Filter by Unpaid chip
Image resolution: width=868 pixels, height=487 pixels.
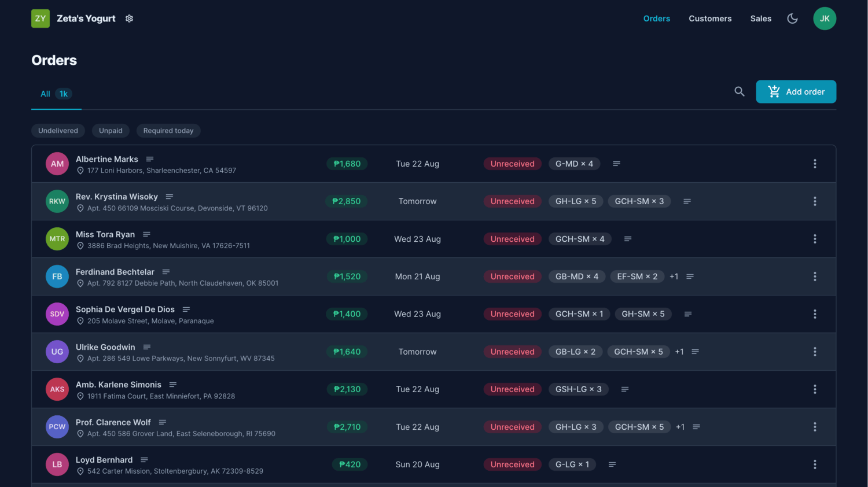[x=111, y=131]
